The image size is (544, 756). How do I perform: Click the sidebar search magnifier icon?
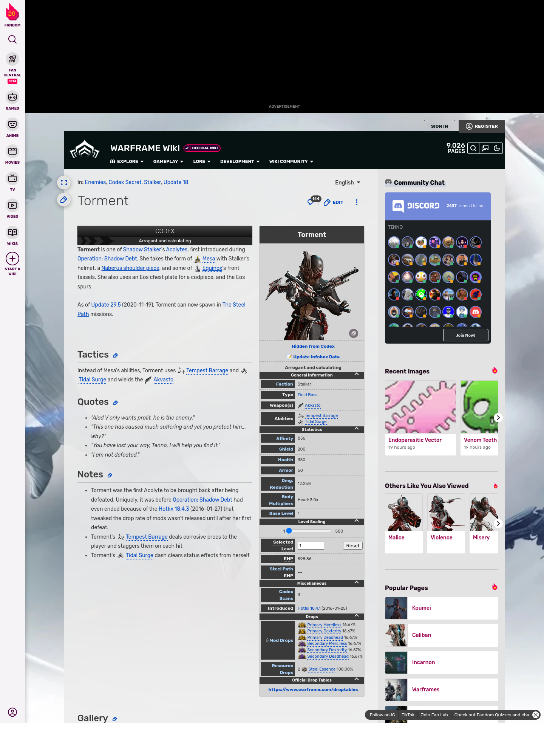point(12,39)
